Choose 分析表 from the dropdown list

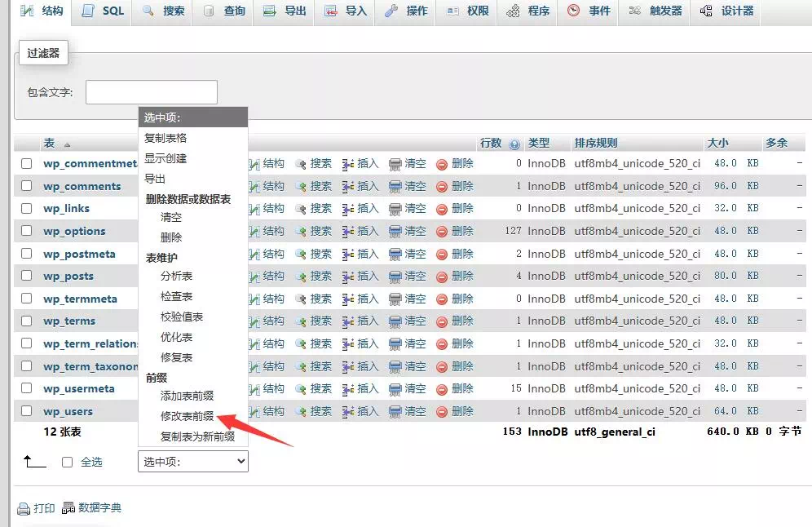(x=193, y=276)
